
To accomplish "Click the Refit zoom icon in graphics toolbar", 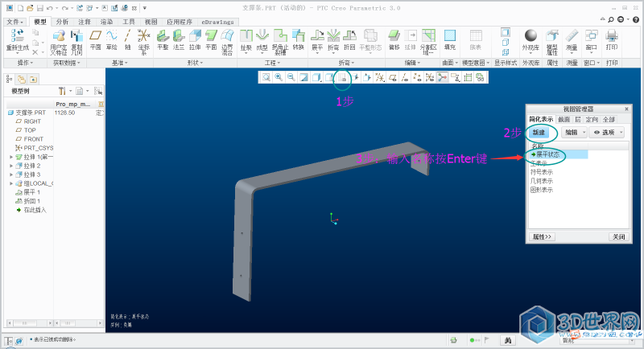I will (x=266, y=77).
